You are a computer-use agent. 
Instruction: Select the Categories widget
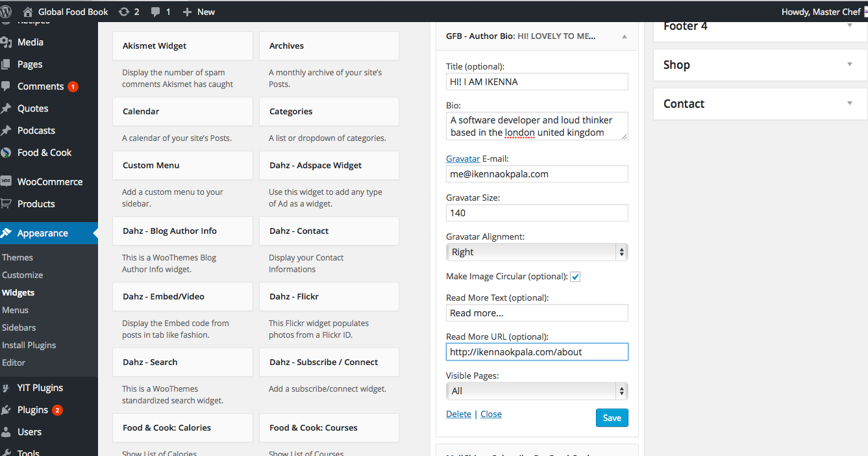tap(329, 112)
